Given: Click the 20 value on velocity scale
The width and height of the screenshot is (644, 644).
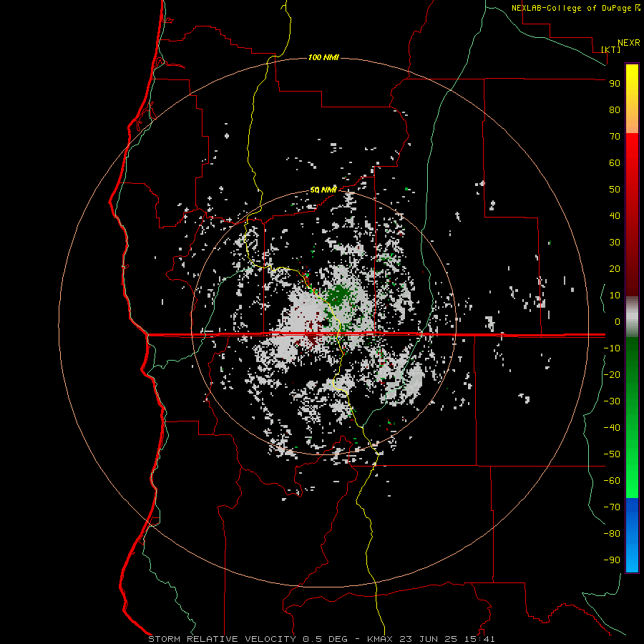Looking at the screenshot, I should click(x=615, y=269).
